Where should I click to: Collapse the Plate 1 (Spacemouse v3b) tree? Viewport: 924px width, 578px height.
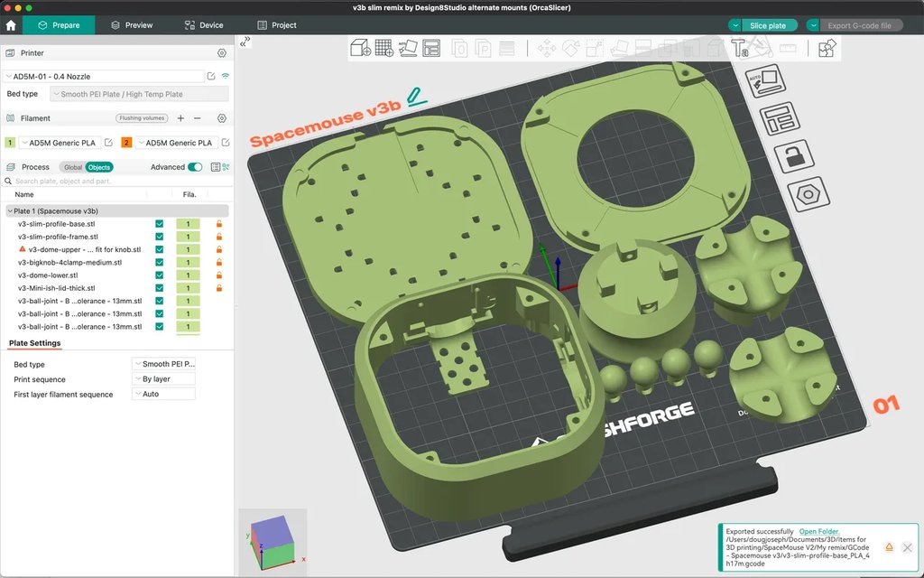click(x=9, y=210)
